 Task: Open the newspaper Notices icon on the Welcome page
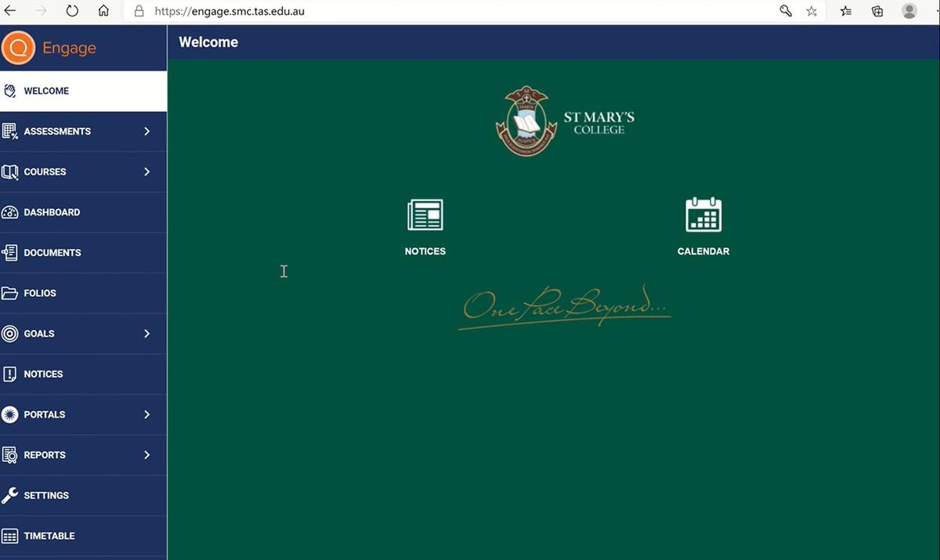pyautogui.click(x=425, y=215)
